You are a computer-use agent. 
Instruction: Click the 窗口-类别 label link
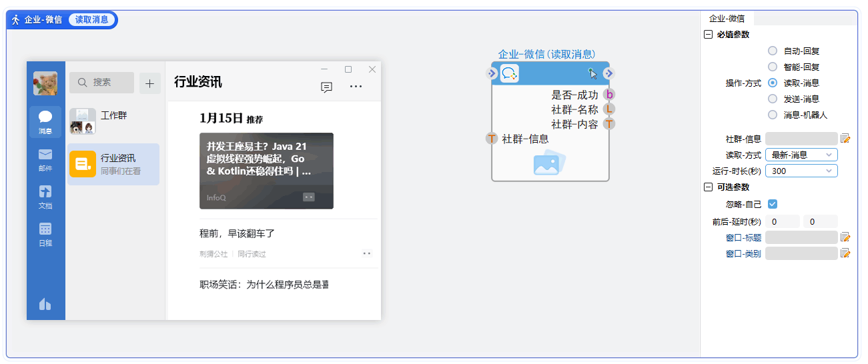pyautogui.click(x=743, y=253)
